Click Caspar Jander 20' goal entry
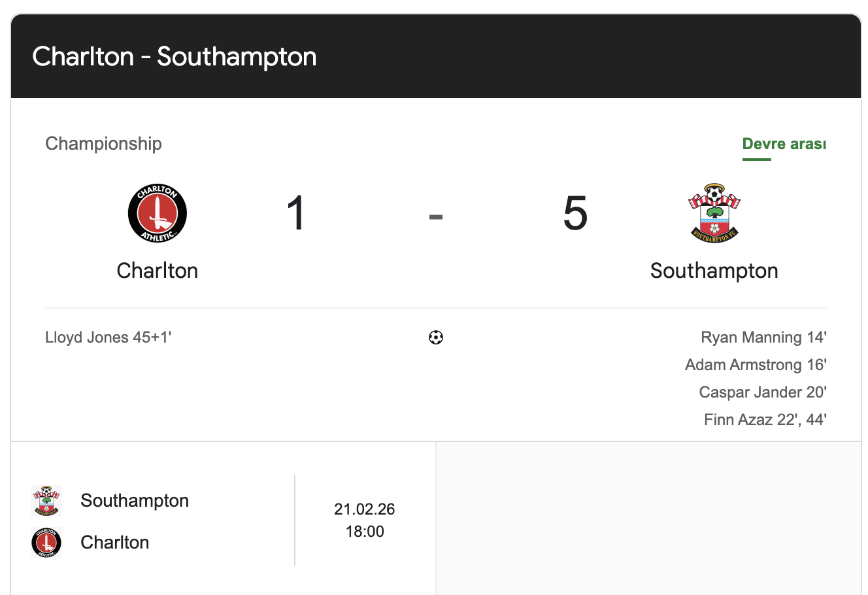This screenshot has height=595, width=868. 763,392
